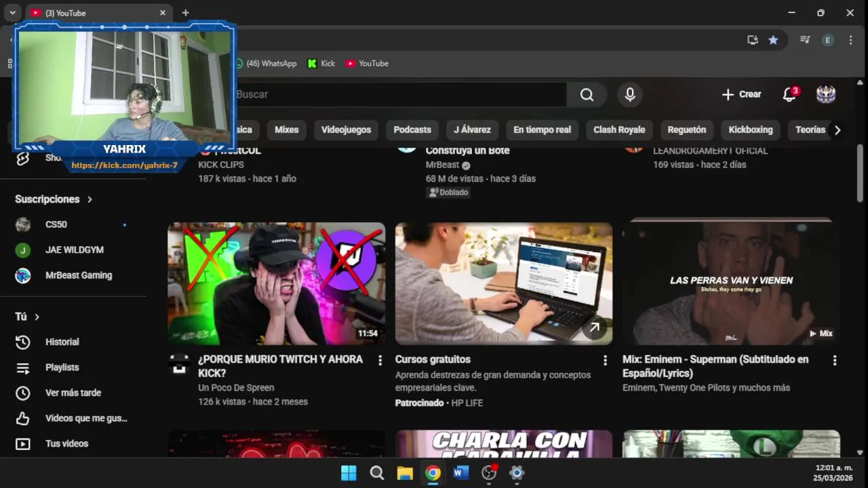This screenshot has height=488, width=868.
Task: Open options menu for Eminem mix
Action: tap(835, 361)
